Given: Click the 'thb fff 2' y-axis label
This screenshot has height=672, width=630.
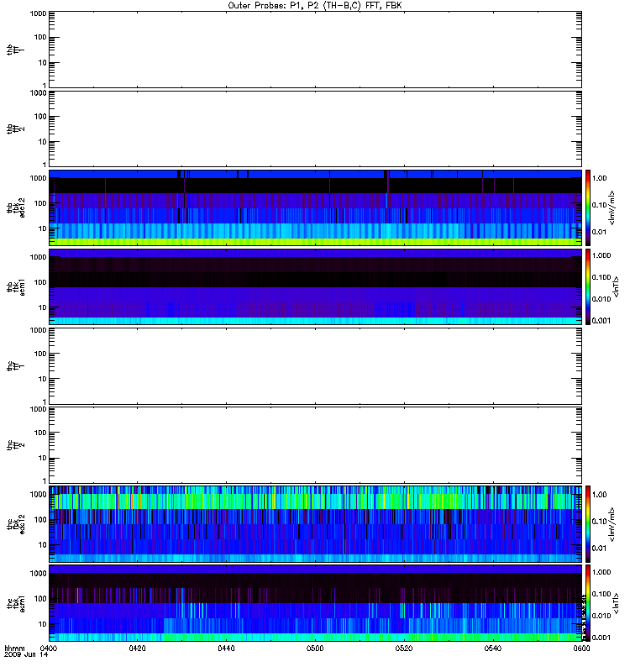Looking at the screenshot, I should click(15, 129).
